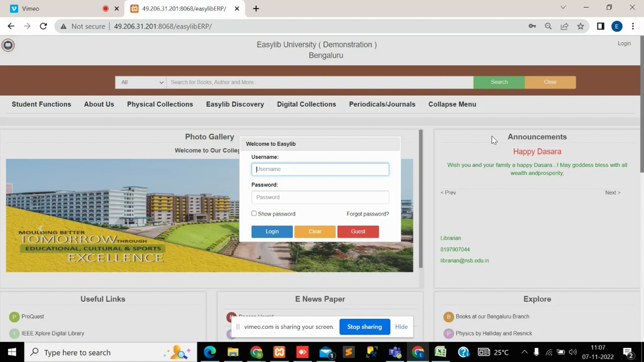Click the bookmark star icon
This screenshot has height=362, width=644.
[580, 26]
